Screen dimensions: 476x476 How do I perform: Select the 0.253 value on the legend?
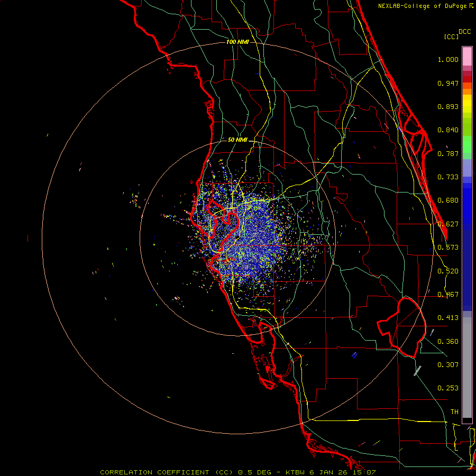pos(448,388)
